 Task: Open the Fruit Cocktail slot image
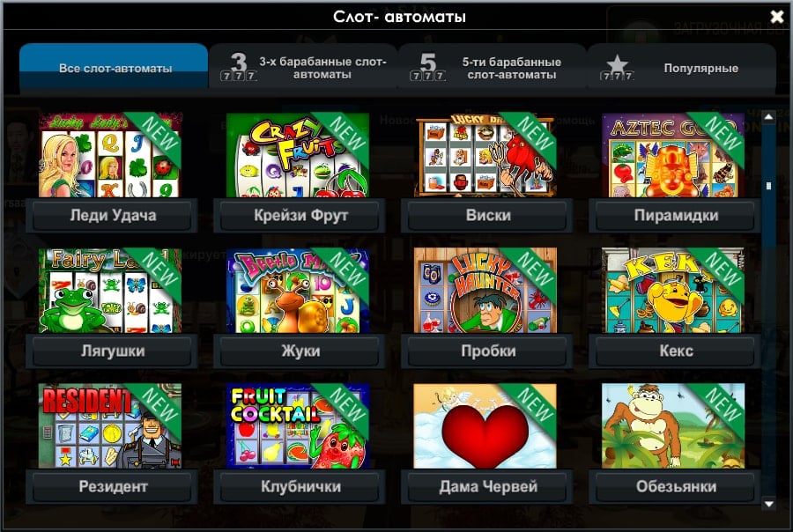pos(298,425)
